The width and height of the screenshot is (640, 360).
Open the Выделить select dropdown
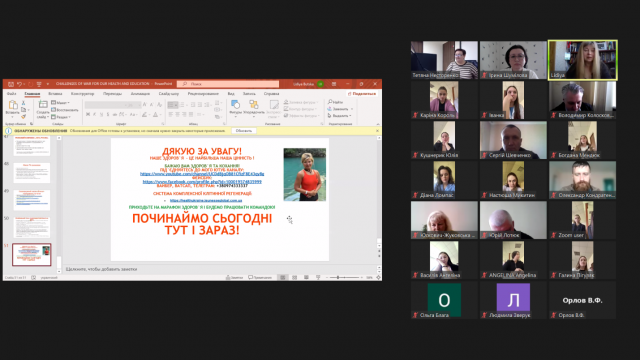point(340,116)
